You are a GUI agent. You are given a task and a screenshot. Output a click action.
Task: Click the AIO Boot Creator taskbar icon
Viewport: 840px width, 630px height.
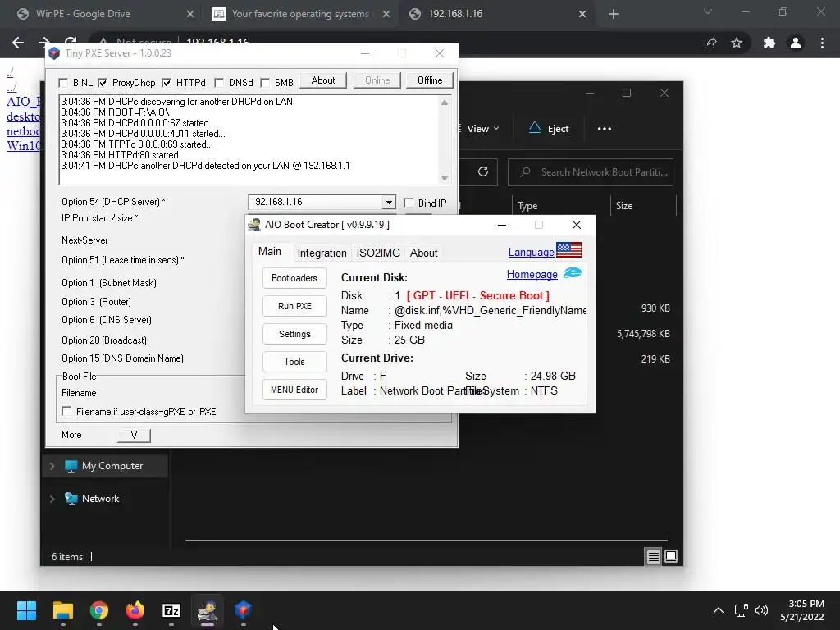pyautogui.click(x=208, y=610)
